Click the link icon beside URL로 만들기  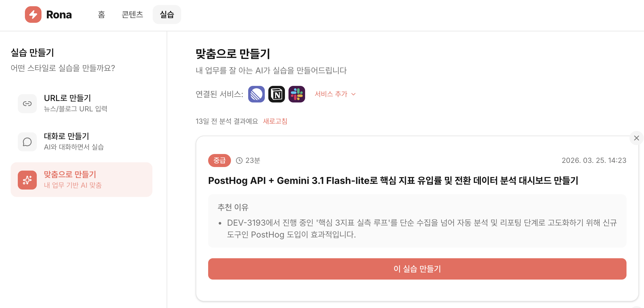coord(27,103)
